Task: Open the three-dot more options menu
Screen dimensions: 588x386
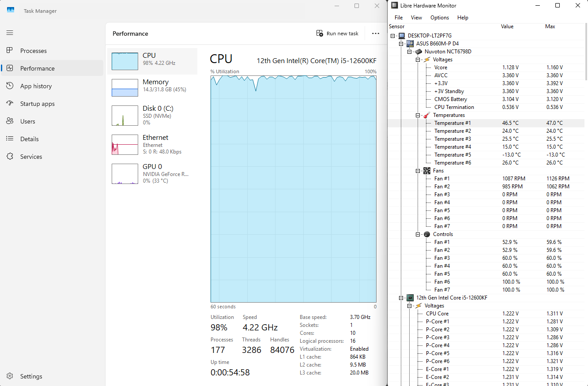Action: pyautogui.click(x=376, y=34)
